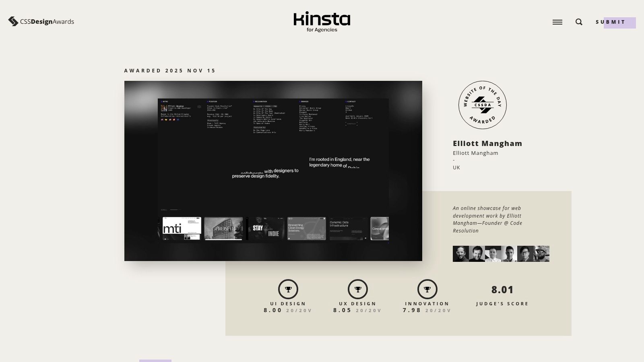Open the hamburger menu in the header
This screenshot has height=362, width=644.
tap(557, 22)
